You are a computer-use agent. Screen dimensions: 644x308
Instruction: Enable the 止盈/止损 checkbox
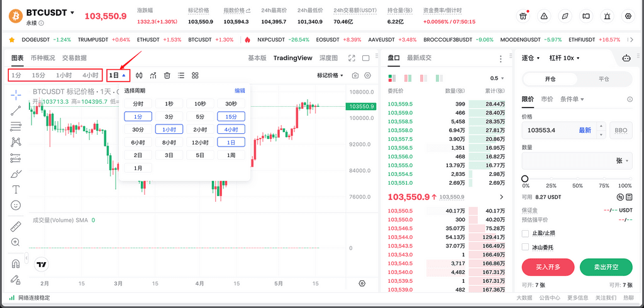point(526,233)
